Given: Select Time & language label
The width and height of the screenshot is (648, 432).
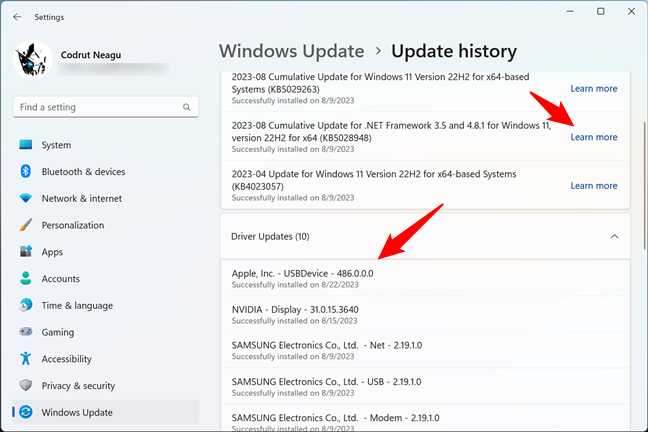Looking at the screenshot, I should [77, 306].
